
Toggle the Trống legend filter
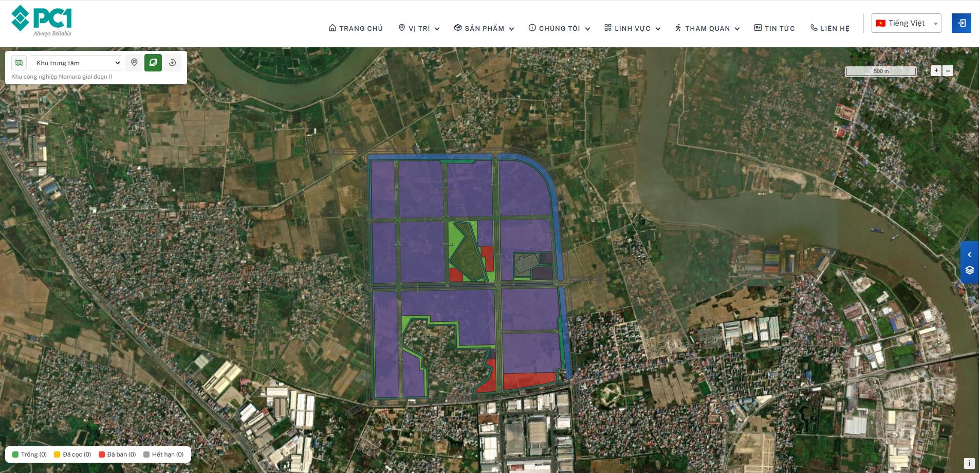29,454
